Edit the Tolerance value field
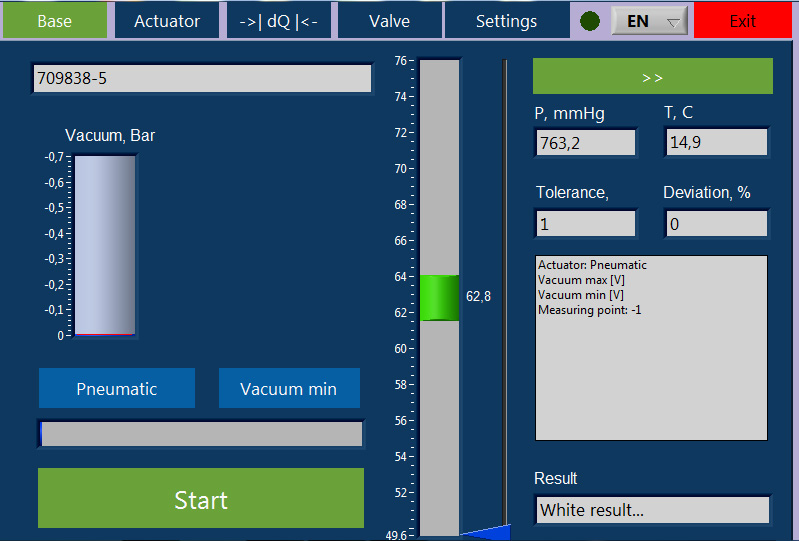The height and width of the screenshot is (541, 799). (586, 224)
